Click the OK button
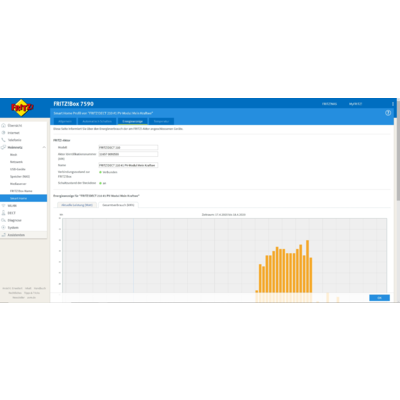The height and width of the screenshot is (400, 400). [x=379, y=298]
